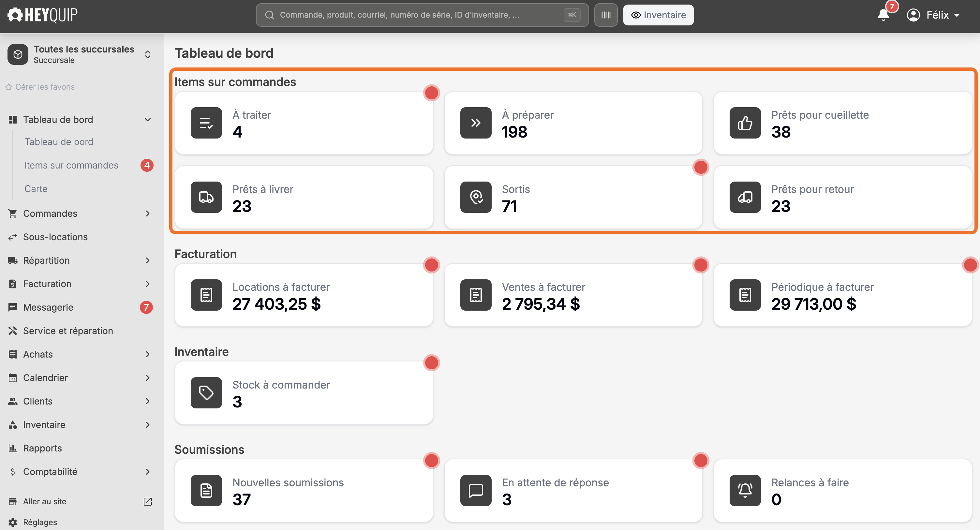Screen dimensions: 980x530
Task: Expand the Inventaire sidebar chevron
Action: pos(148,425)
